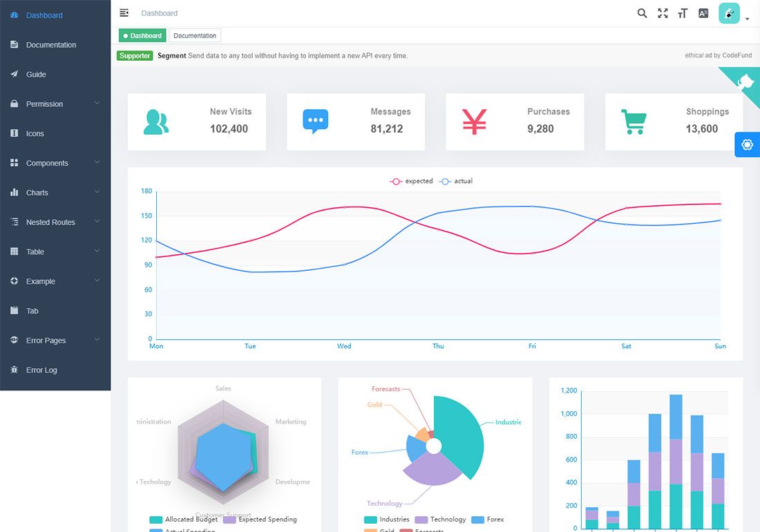This screenshot has width=760, height=532.
Task: Open Dashboard in the sidebar menu
Action: [55, 15]
